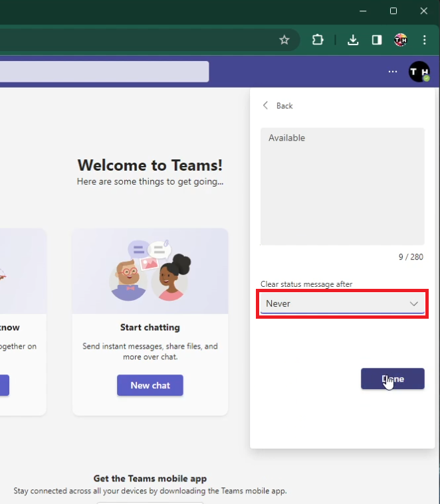
Task: Expand the Clear status message after dropdown
Action: point(342,303)
